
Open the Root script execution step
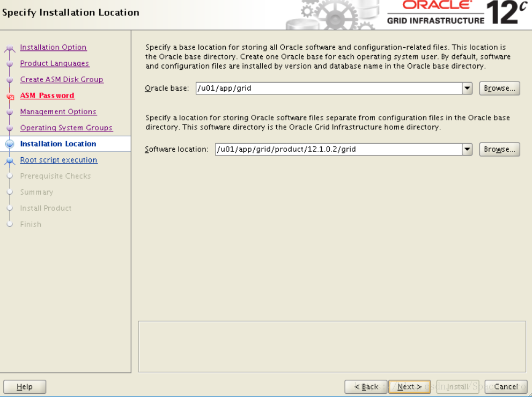point(58,160)
